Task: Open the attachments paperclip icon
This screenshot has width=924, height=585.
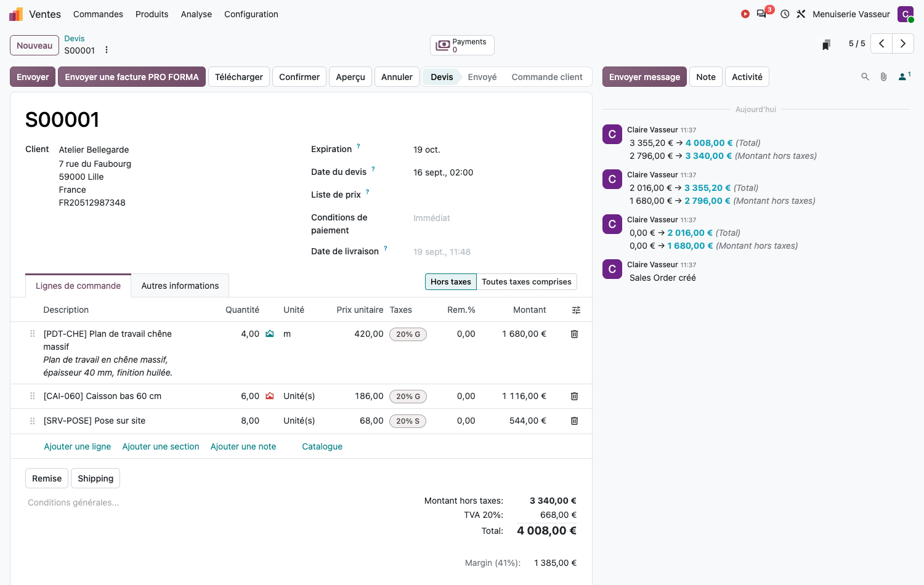Action: [x=883, y=77]
